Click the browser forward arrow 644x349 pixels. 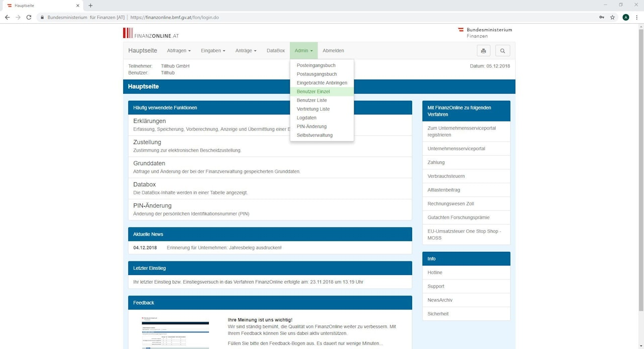18,17
